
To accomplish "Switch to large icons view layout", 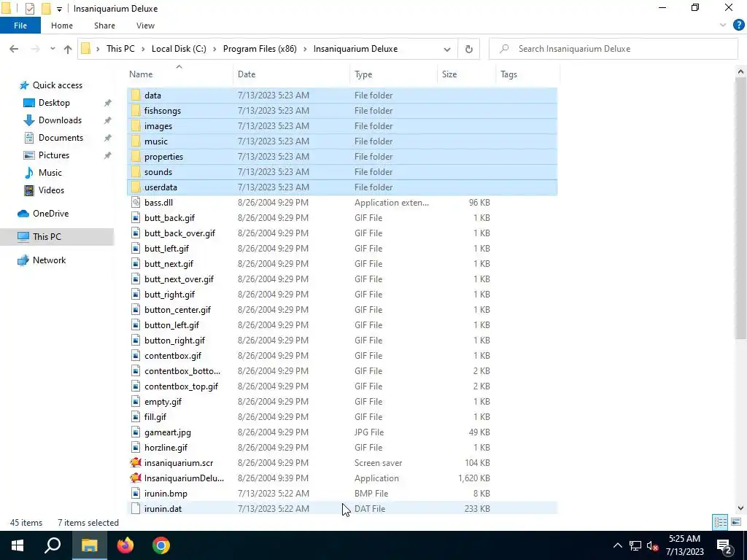I will click(736, 522).
